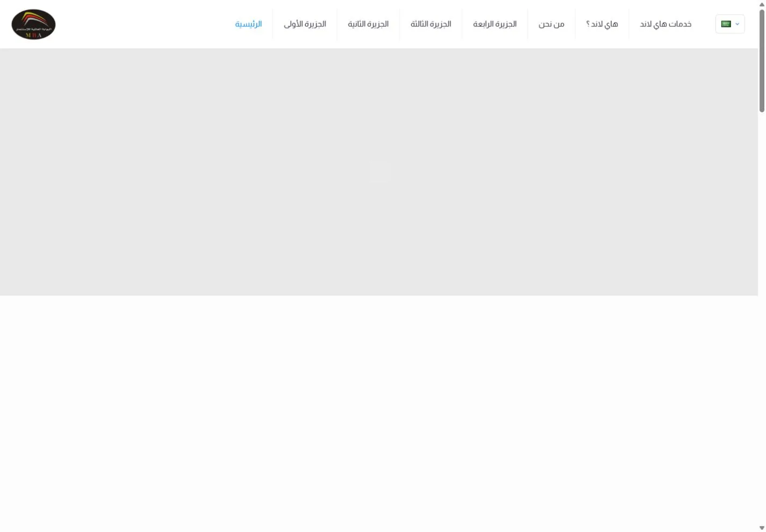
Task: Click the scrollbar down arrow
Action: coord(762,528)
